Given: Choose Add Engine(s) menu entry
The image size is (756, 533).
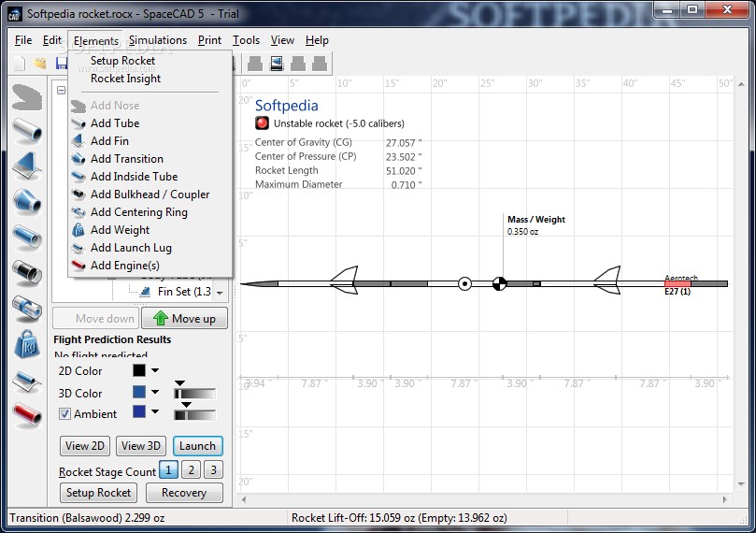Looking at the screenshot, I should tap(125, 266).
